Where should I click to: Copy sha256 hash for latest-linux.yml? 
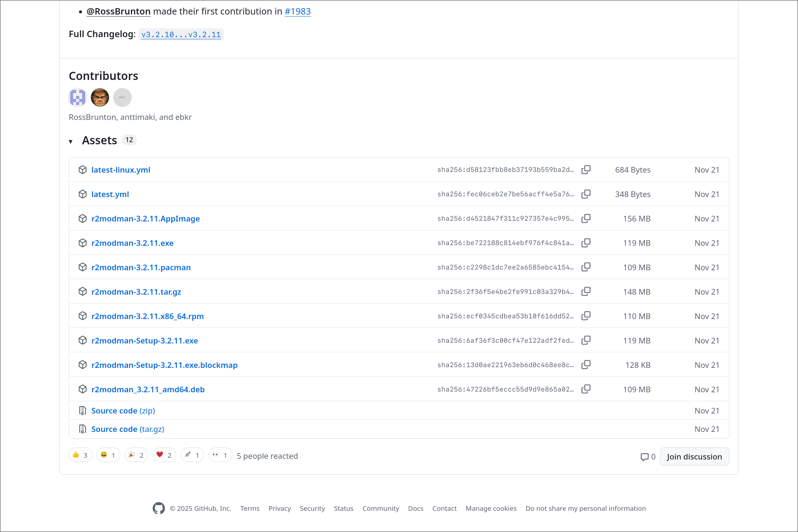click(x=586, y=170)
